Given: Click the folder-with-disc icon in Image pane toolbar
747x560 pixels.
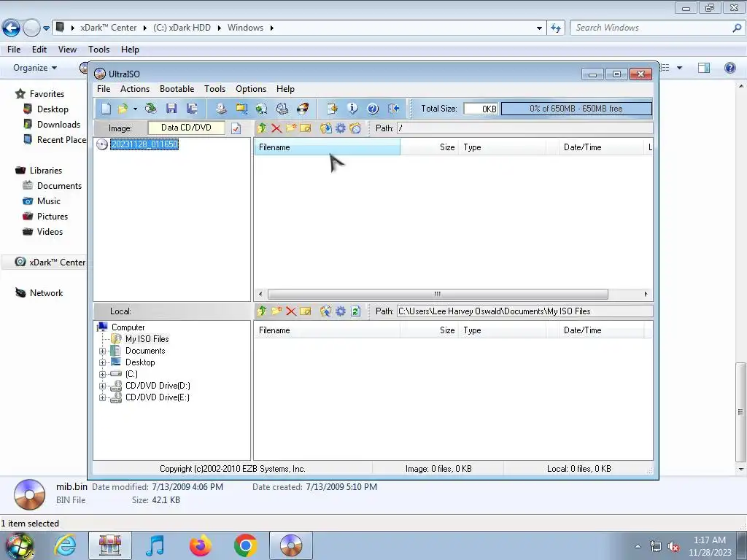Looking at the screenshot, I should point(355,128).
